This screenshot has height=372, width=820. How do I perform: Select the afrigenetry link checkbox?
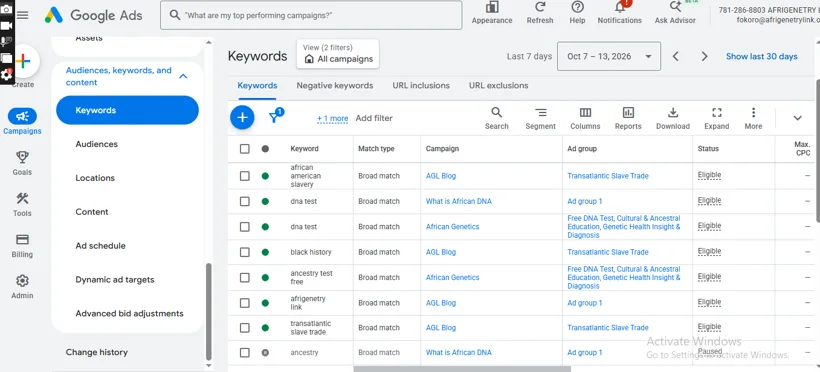pyautogui.click(x=245, y=303)
